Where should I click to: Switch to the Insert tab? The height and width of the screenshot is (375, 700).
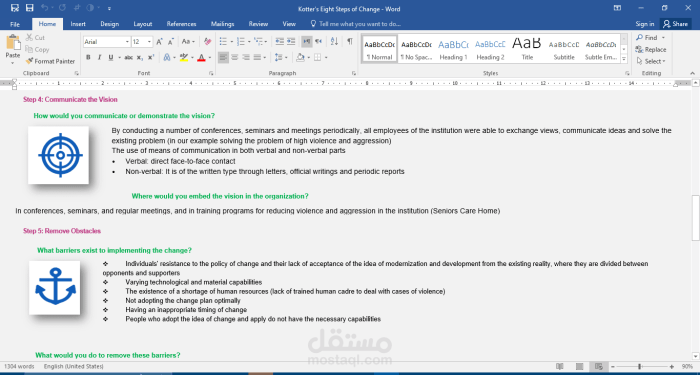coord(78,24)
